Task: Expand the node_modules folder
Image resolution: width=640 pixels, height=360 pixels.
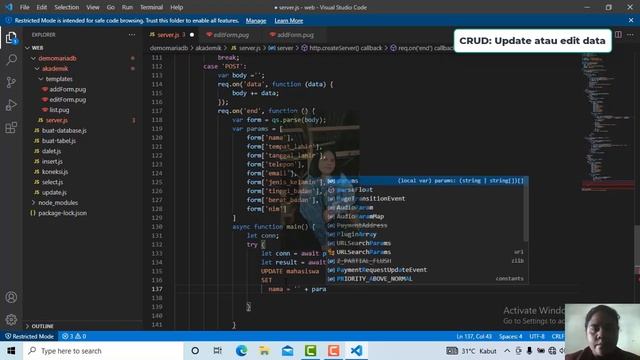Action: point(58,202)
